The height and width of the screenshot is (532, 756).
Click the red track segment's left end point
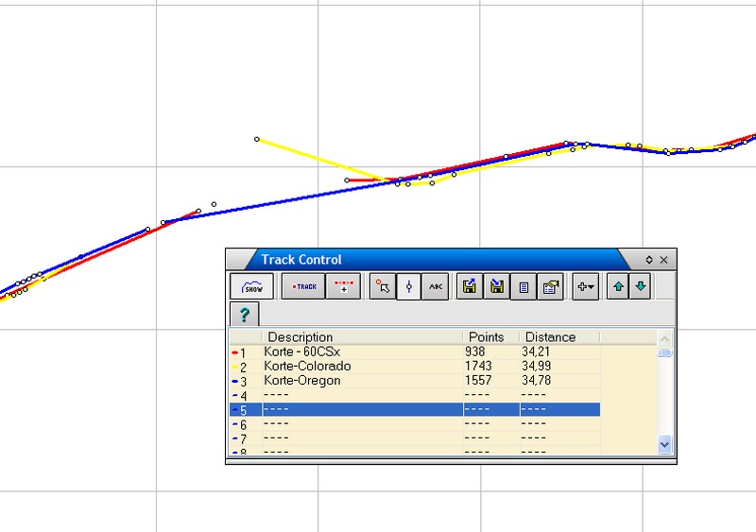coord(347,180)
